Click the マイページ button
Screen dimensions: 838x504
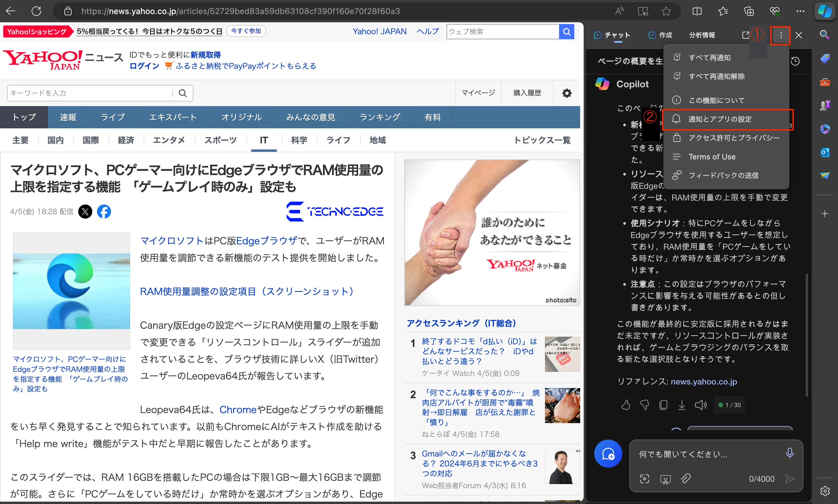click(478, 93)
